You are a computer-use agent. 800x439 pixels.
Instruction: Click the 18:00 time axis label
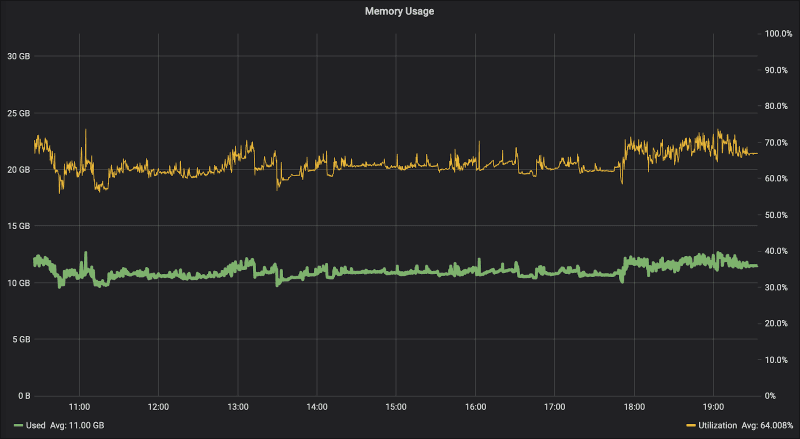coord(634,407)
